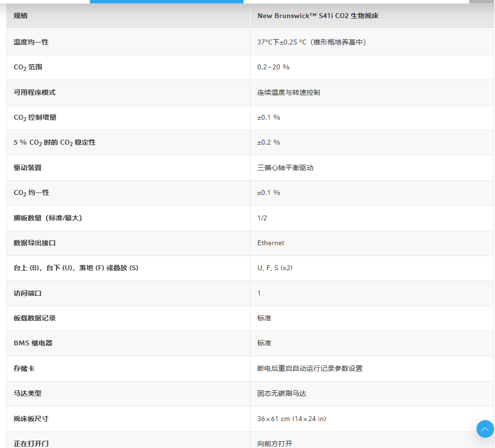Click the '正在打开门' row label
Viewport: 495px width, 448px height.
point(31,444)
